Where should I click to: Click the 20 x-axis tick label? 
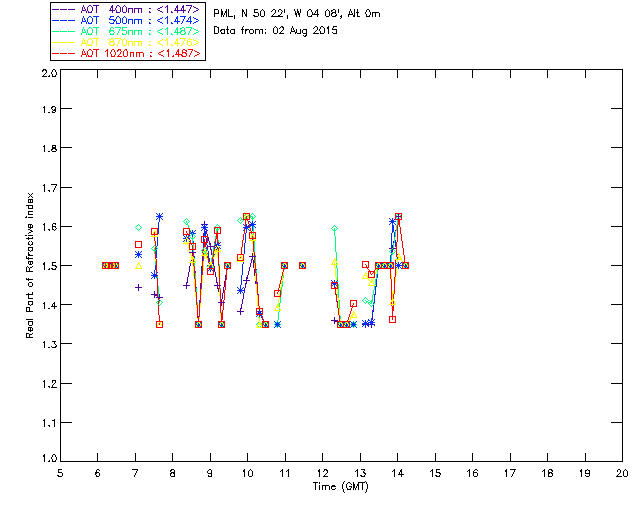pos(622,473)
